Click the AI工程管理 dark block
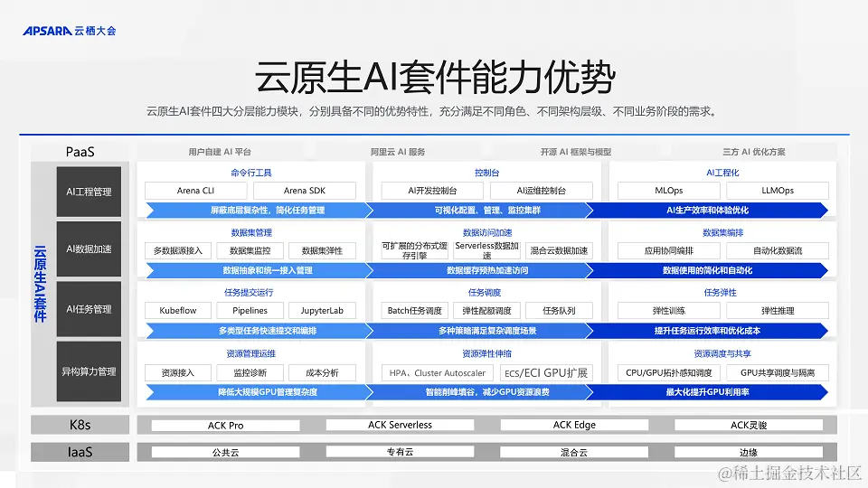The image size is (868, 488). [x=89, y=192]
